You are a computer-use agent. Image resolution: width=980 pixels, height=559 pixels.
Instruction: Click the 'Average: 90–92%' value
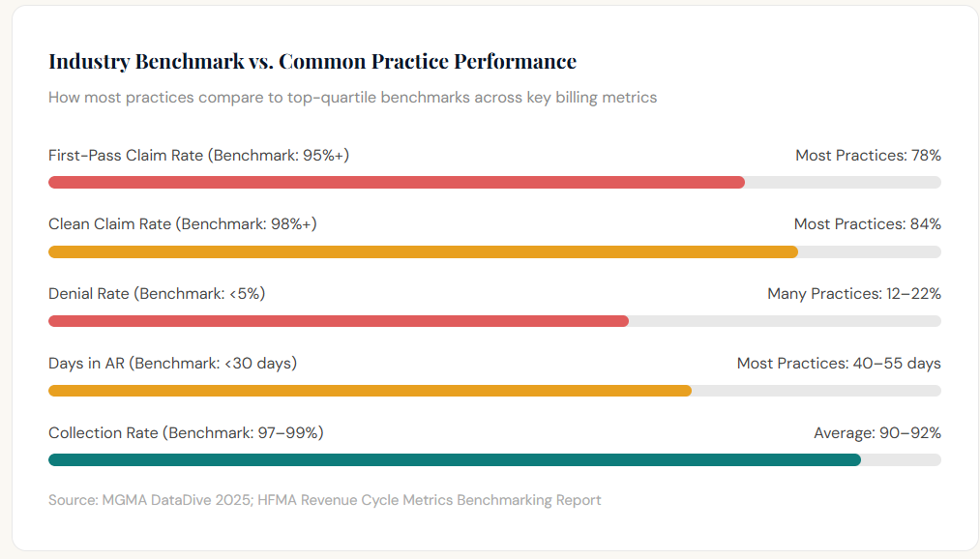click(x=876, y=433)
